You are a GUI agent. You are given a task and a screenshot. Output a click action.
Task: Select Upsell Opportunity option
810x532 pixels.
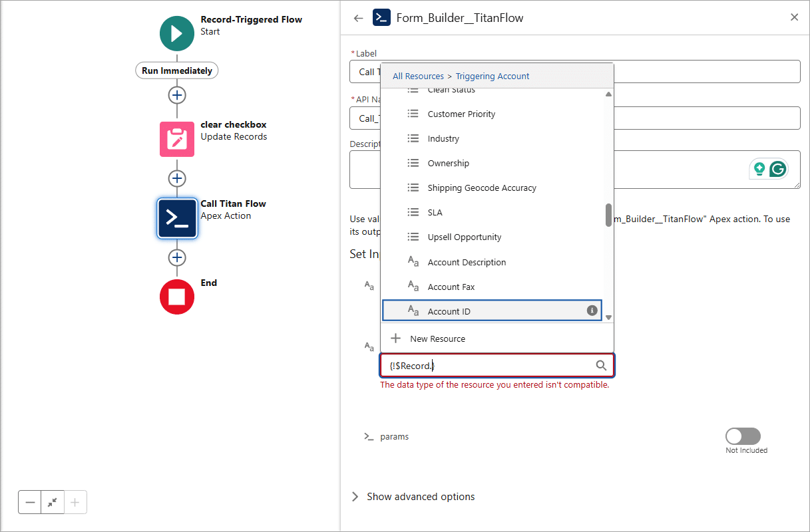(493, 237)
